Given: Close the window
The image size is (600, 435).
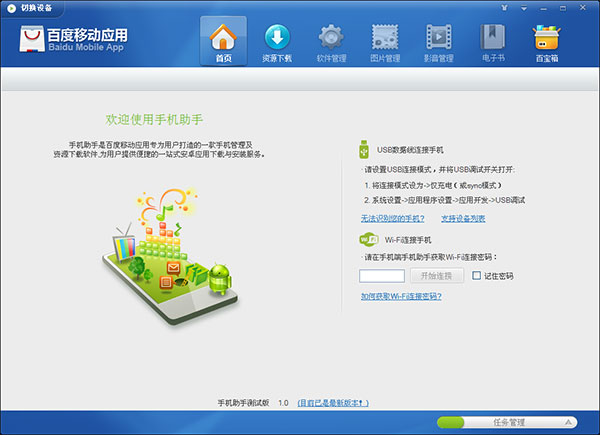Looking at the screenshot, I should click(583, 8).
